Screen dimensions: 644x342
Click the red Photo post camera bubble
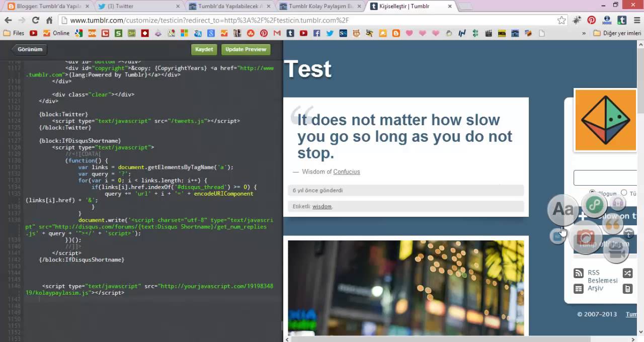point(585,238)
